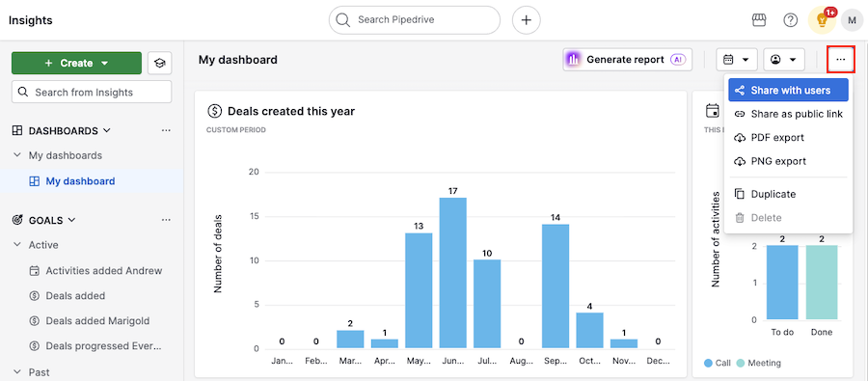868x381 pixels.
Task: Click the magnifier icon in Search Pipedrive
Action: 343,20
